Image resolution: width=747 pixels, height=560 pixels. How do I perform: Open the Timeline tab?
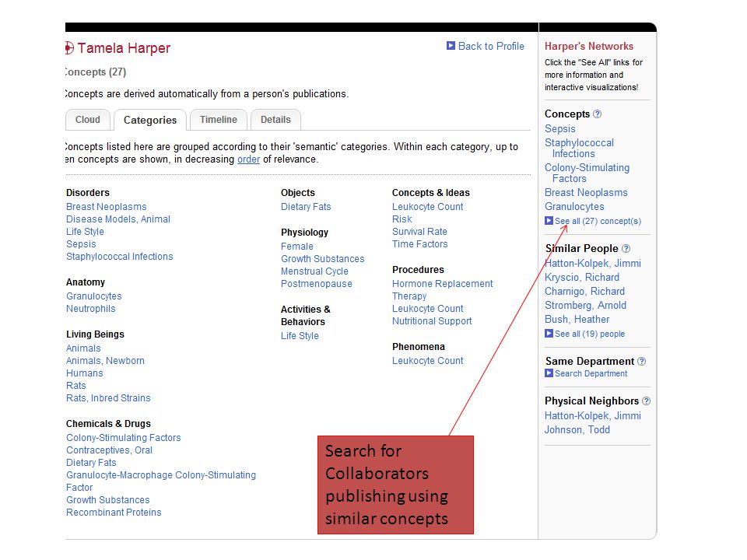pos(218,120)
